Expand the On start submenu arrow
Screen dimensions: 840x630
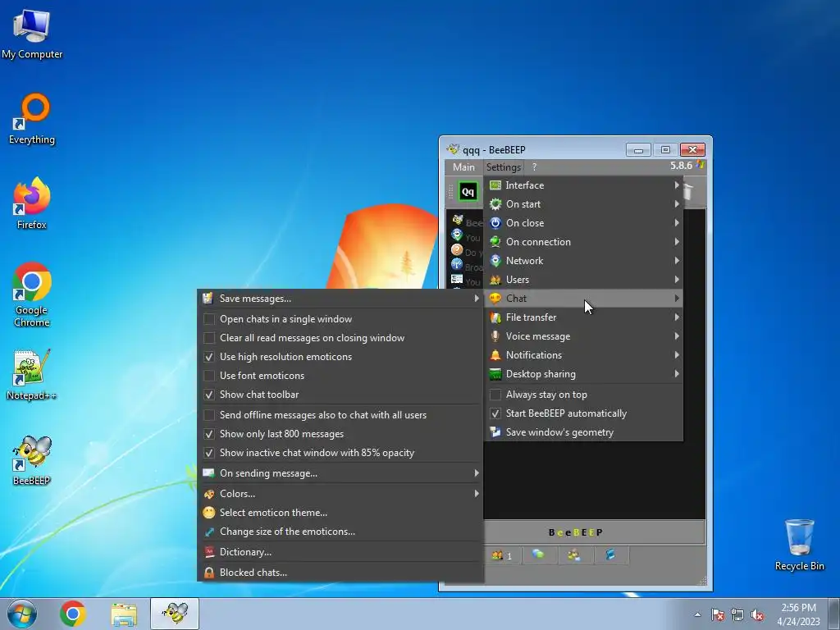[677, 204]
